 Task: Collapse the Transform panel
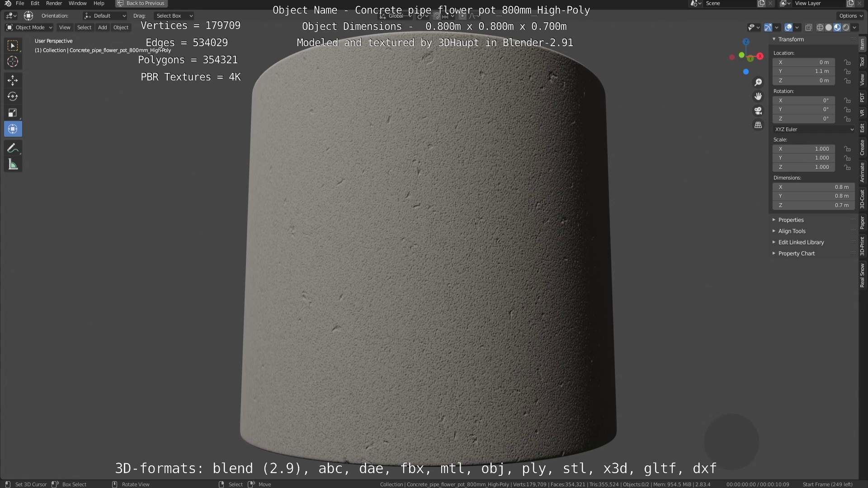790,39
